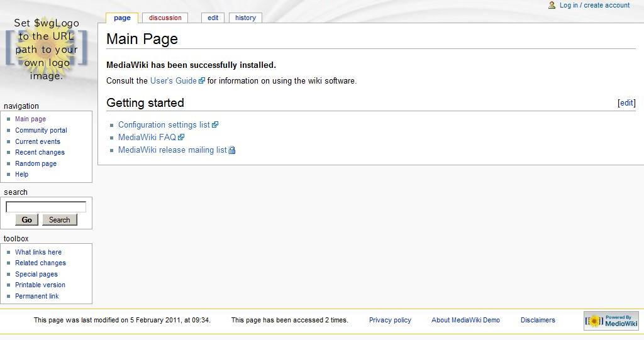Click Log in / create account link
The width and height of the screenshot is (644, 340).
tap(594, 5)
